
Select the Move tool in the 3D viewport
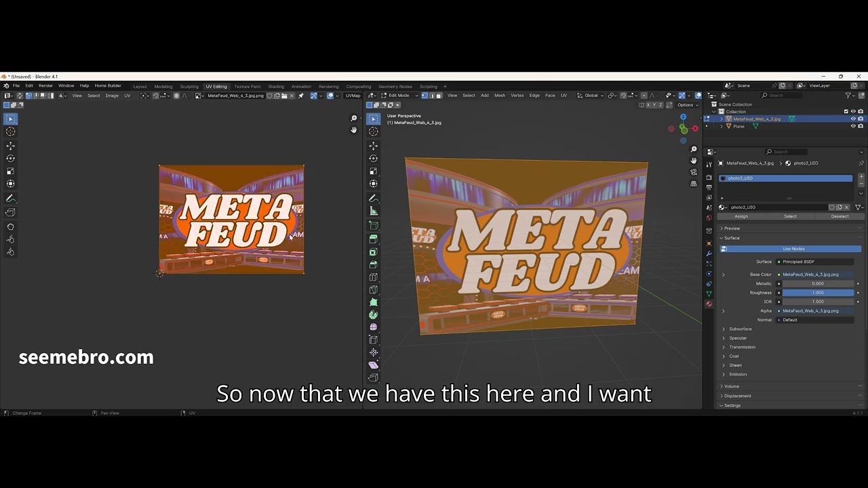373,146
